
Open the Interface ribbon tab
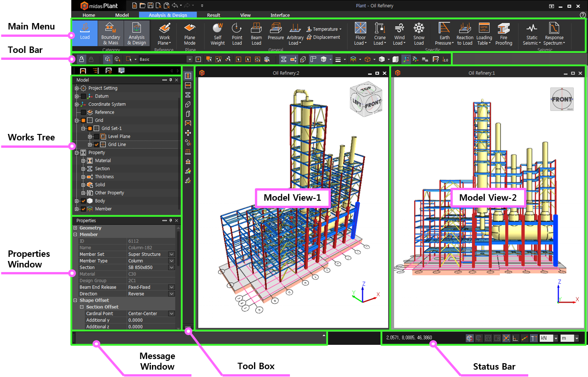coord(280,15)
